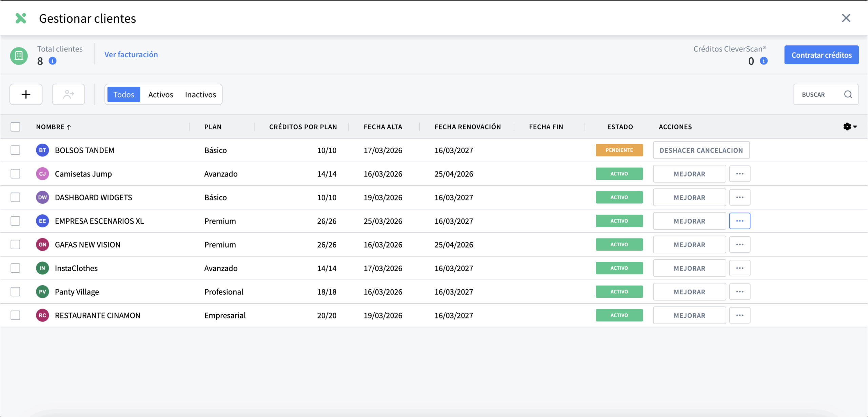The height and width of the screenshot is (417, 868).
Task: Click info icon next to total clientes
Action: click(x=53, y=61)
